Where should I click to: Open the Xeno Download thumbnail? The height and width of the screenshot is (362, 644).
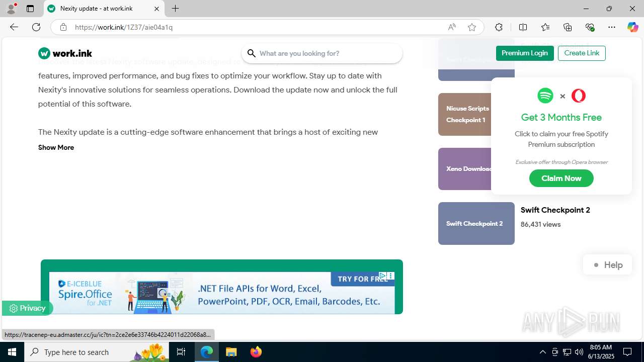pos(464,169)
